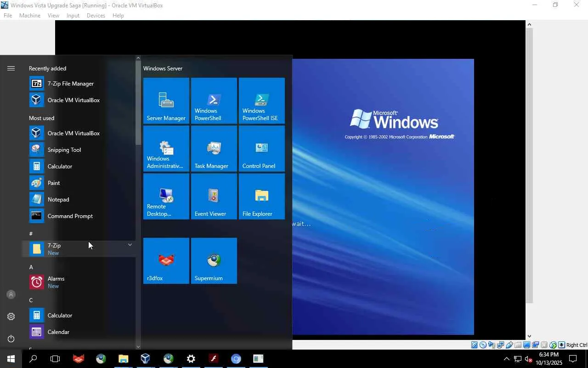This screenshot has height=368, width=588.
Task: Click the '#' letter header in app list
Action: (x=31, y=234)
